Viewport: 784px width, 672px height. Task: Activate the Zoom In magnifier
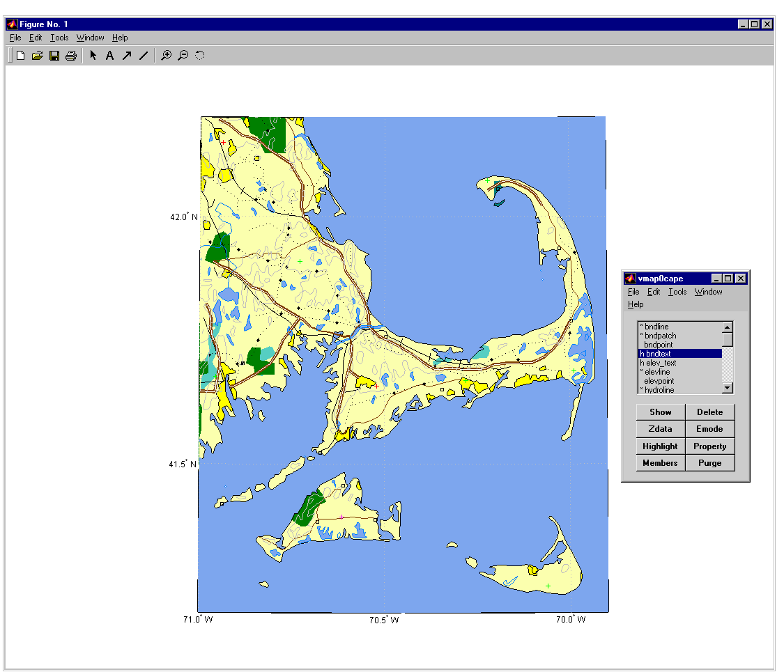[166, 56]
